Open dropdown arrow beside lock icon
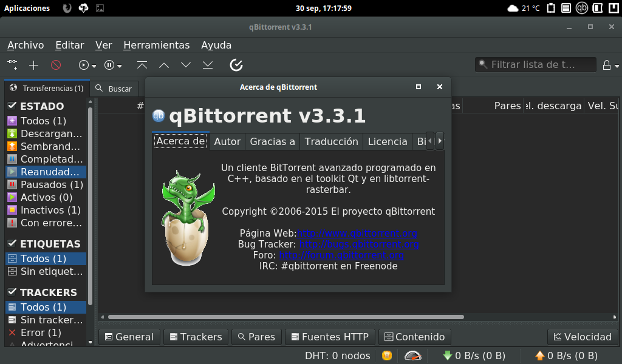Screen dimensions: 622x364 pyautogui.click(x=617, y=66)
